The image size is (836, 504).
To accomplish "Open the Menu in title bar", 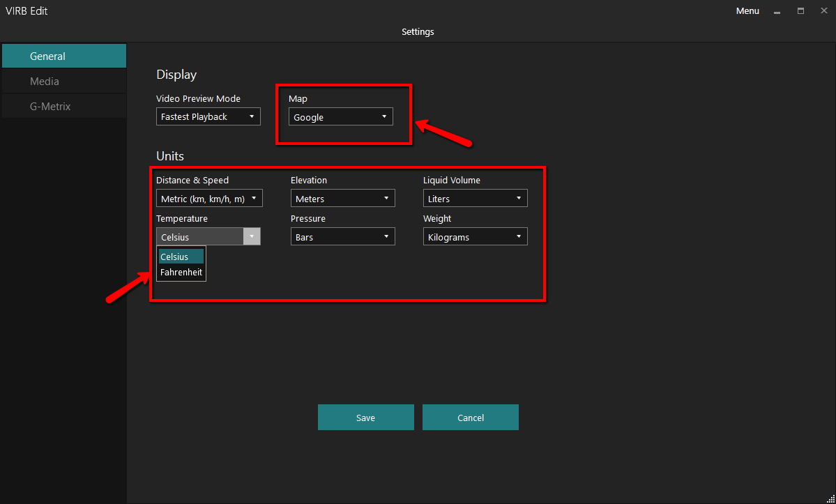I will [747, 11].
